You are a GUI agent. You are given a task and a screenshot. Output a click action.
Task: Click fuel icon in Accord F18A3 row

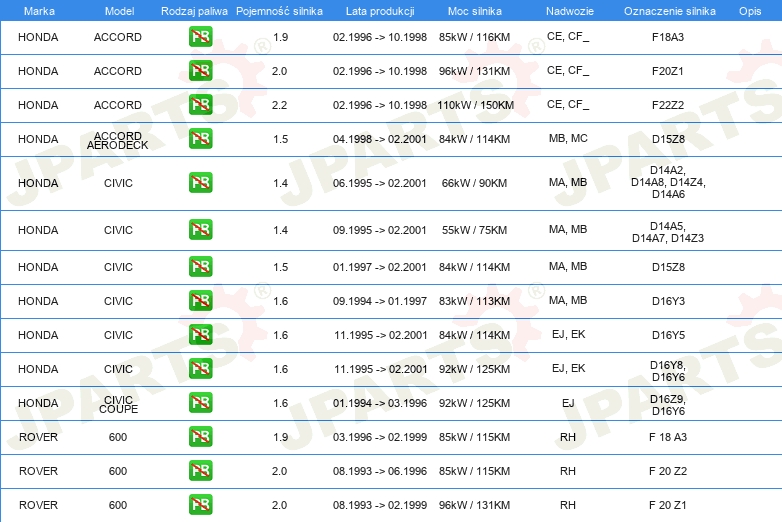tap(200, 36)
